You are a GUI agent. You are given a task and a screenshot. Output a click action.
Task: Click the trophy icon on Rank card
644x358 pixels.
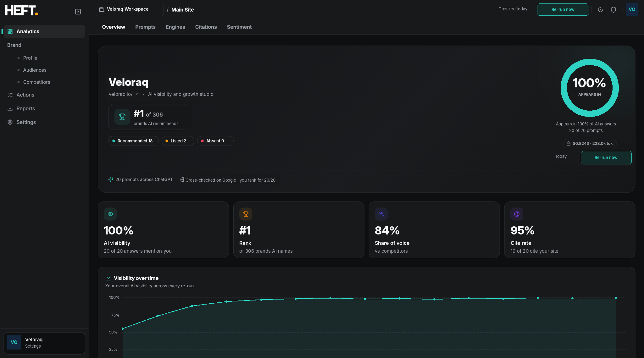(246, 214)
